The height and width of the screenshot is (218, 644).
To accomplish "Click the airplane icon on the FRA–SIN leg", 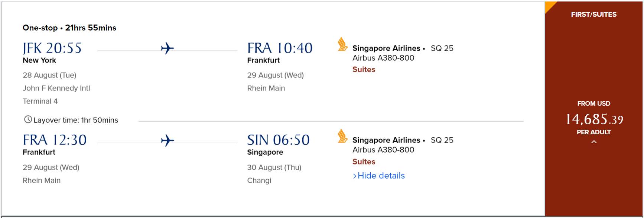I will pyautogui.click(x=167, y=141).
